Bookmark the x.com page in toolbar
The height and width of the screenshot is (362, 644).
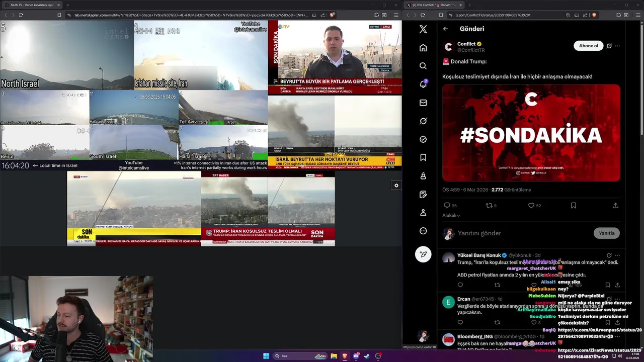441,15
